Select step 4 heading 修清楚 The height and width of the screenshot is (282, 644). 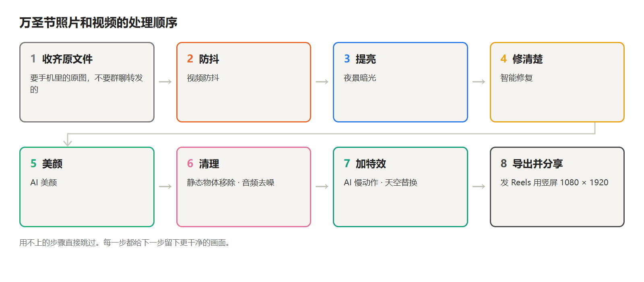pos(527,59)
